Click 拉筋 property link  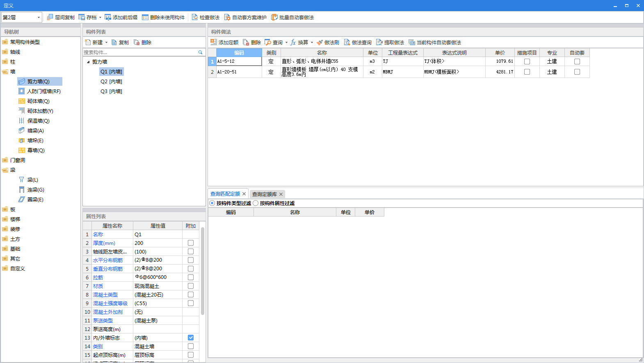[x=98, y=277]
